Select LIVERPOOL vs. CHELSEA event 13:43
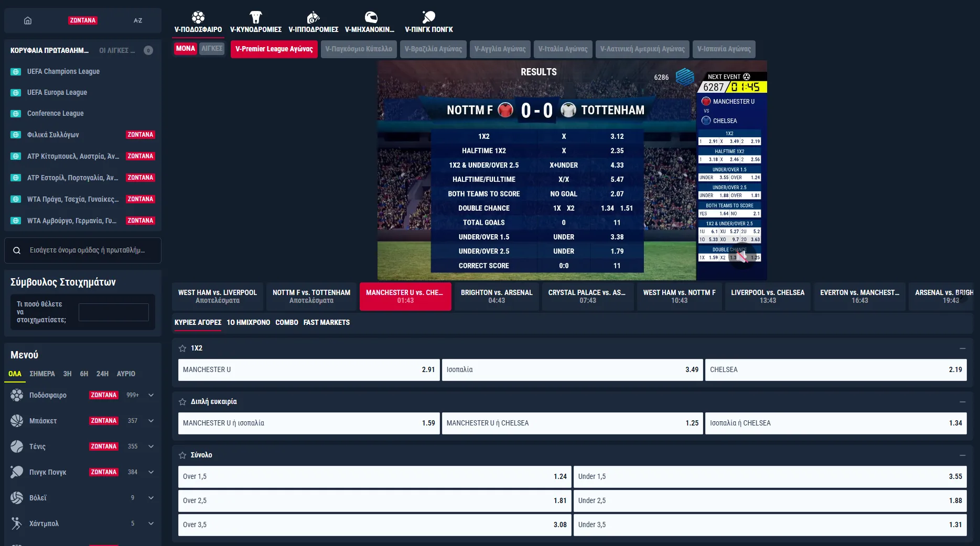980x546 pixels. [x=768, y=297]
